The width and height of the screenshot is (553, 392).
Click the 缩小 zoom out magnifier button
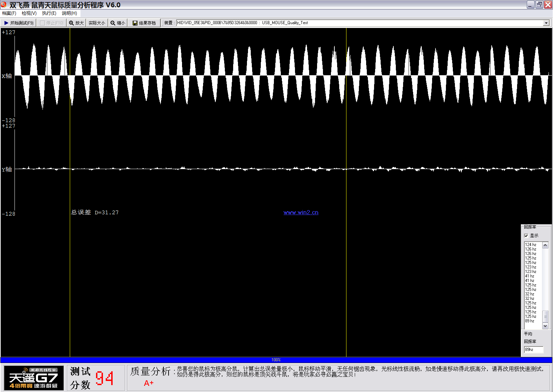point(118,23)
